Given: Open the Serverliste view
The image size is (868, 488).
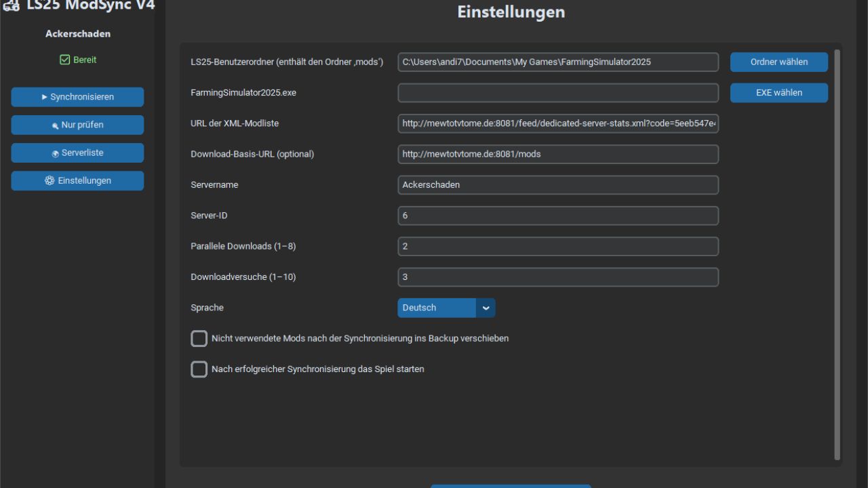Looking at the screenshot, I should click(77, 152).
